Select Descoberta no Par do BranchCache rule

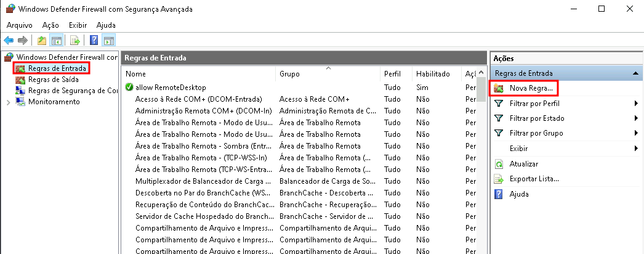point(203,193)
